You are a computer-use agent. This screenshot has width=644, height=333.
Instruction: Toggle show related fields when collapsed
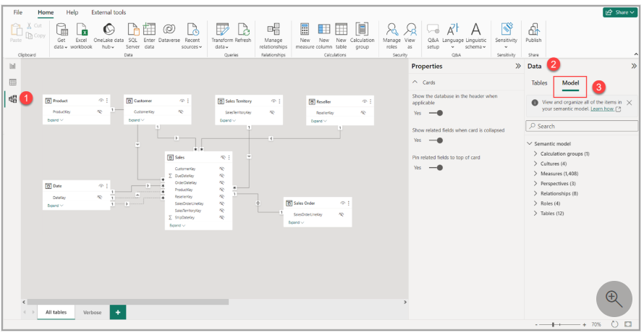(x=436, y=140)
